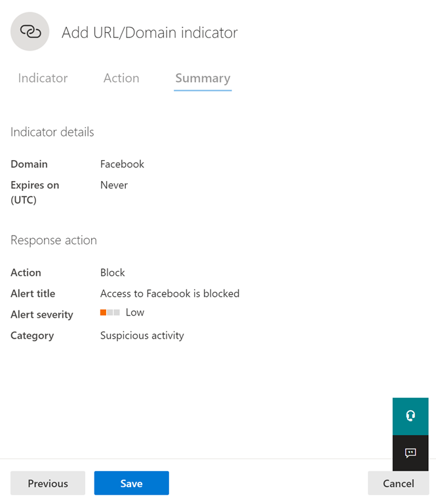Open the feedback chat bubble icon
This screenshot has height=504, width=436.
pyautogui.click(x=410, y=453)
